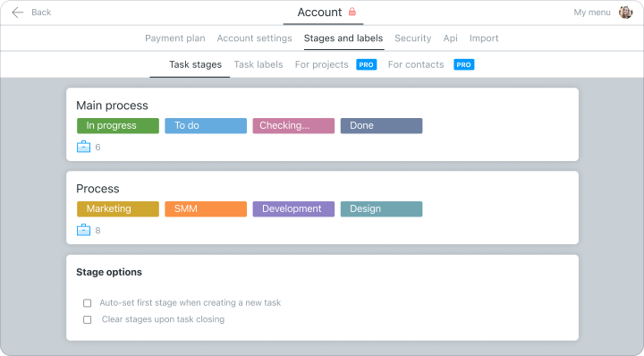Click the PRO badge next to For projects
Screen dimensions: 644x356
(x=367, y=64)
